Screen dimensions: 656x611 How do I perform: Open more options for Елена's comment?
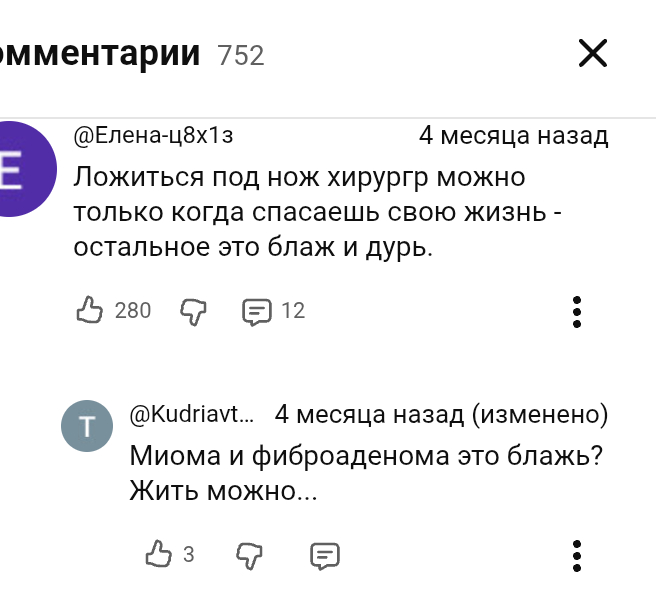pos(577,312)
